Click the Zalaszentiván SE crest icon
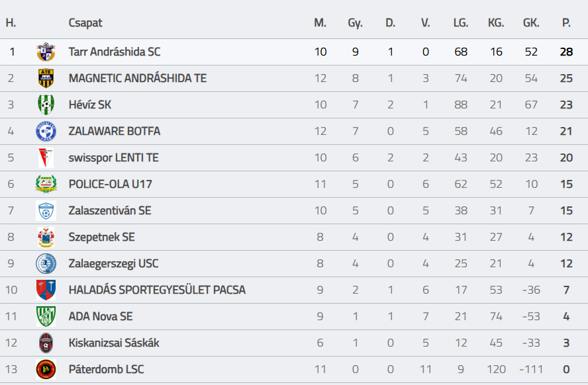This screenshot has width=588, height=385. 46,211
